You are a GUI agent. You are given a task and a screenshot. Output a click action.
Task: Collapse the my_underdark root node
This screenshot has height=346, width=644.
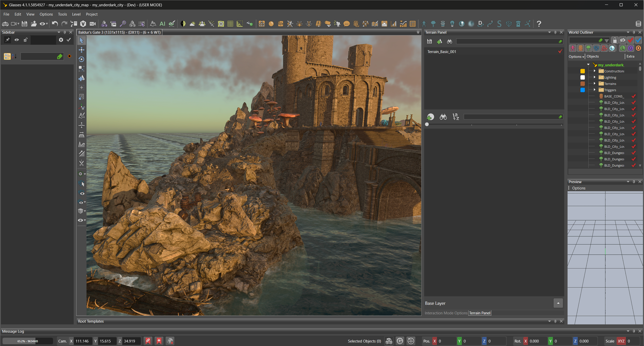588,65
